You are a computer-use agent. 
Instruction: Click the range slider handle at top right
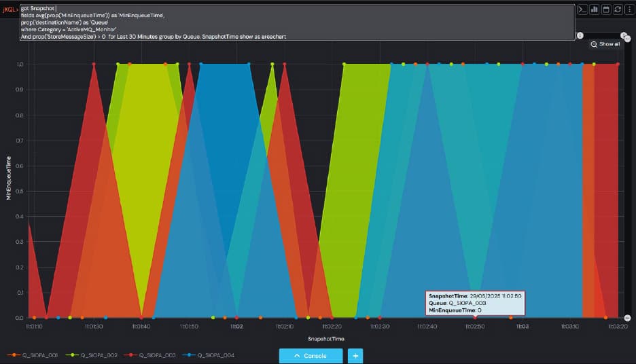(x=624, y=35)
